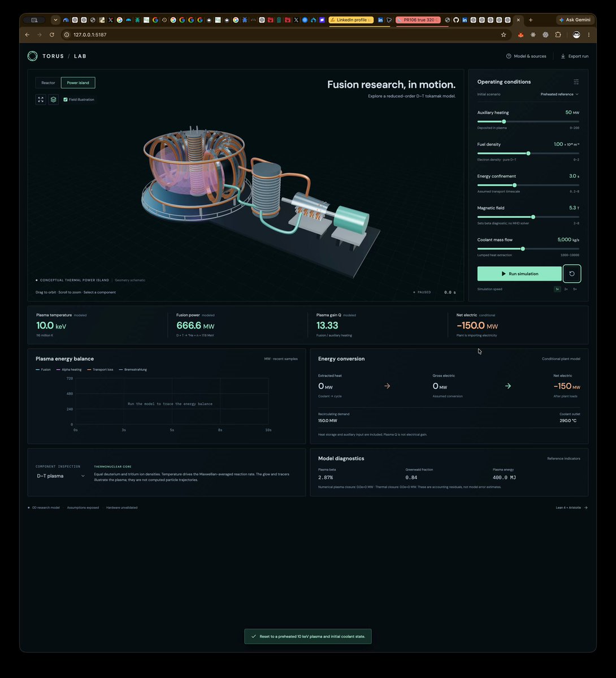Click the Fusion power 666.6 MW value
The width and height of the screenshot is (616, 678).
pos(196,326)
